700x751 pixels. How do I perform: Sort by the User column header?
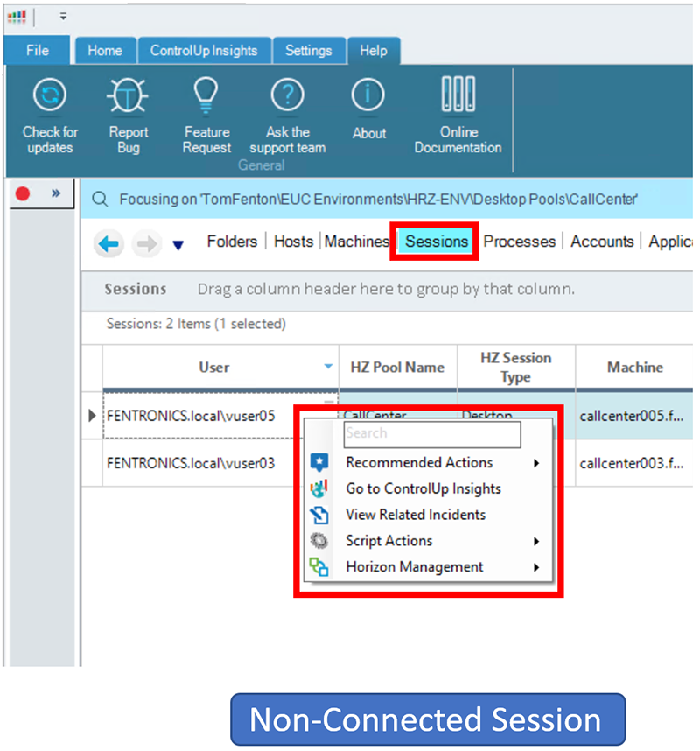click(214, 367)
